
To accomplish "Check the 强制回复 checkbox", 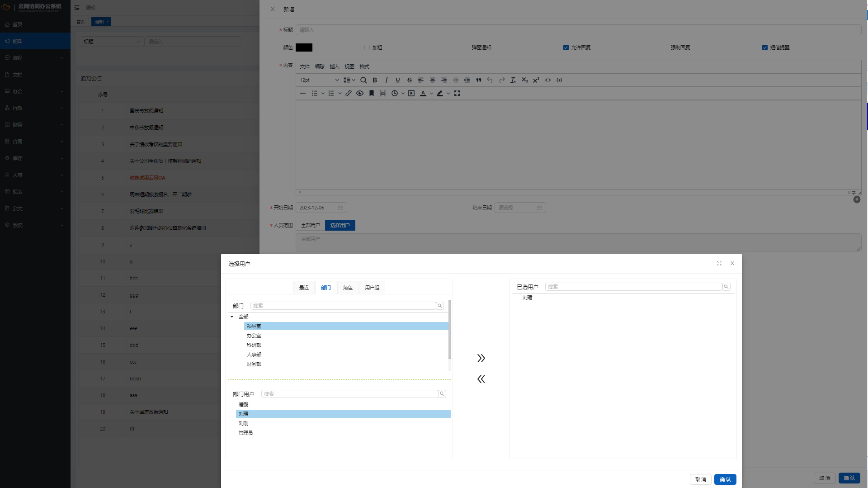I will [x=665, y=47].
